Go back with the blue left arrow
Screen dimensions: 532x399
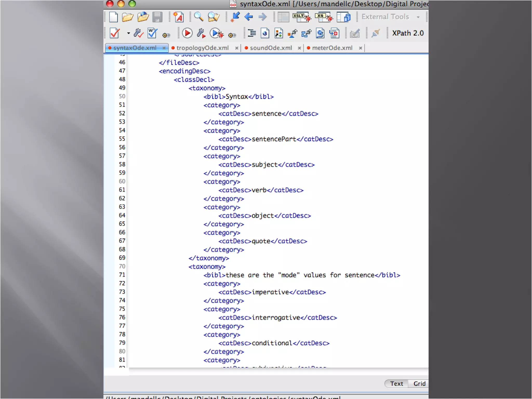pos(249,17)
